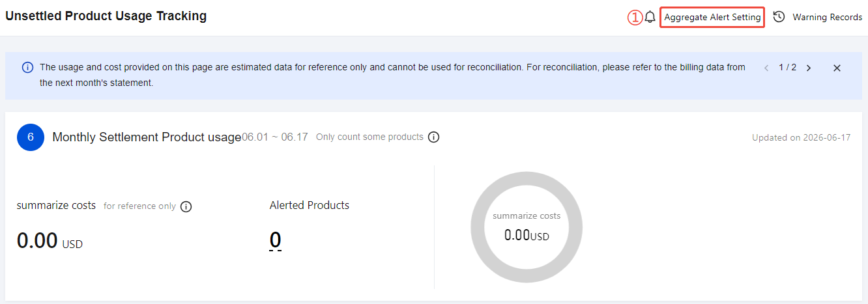Click info icon beside Only count some products
868x304 pixels.
tap(433, 137)
